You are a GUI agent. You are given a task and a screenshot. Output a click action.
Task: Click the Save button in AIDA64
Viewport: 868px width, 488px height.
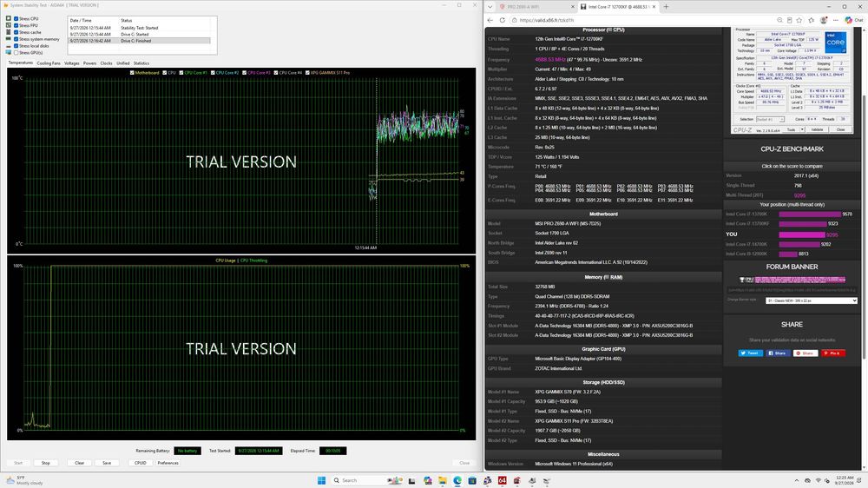107,463
